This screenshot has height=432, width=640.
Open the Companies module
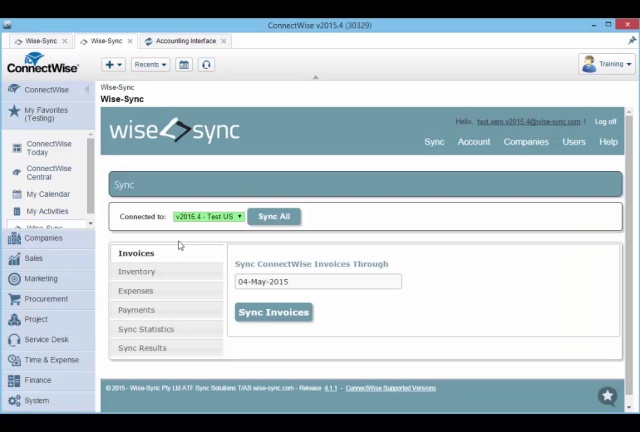[48, 238]
